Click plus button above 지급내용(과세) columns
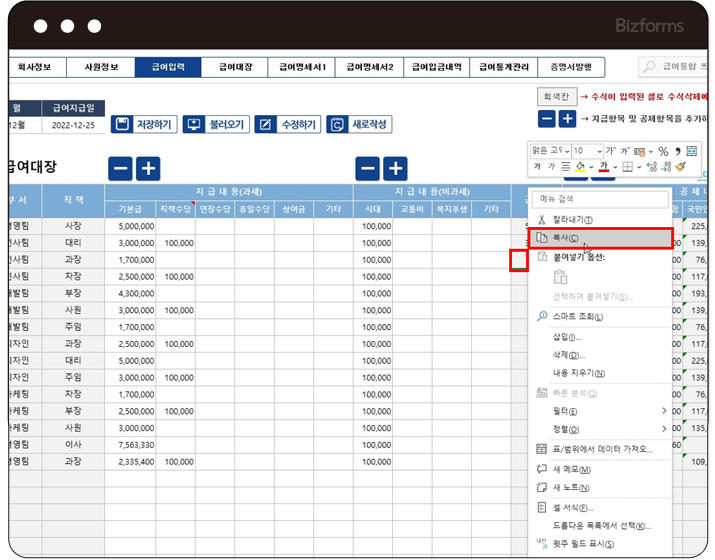 coord(147,169)
